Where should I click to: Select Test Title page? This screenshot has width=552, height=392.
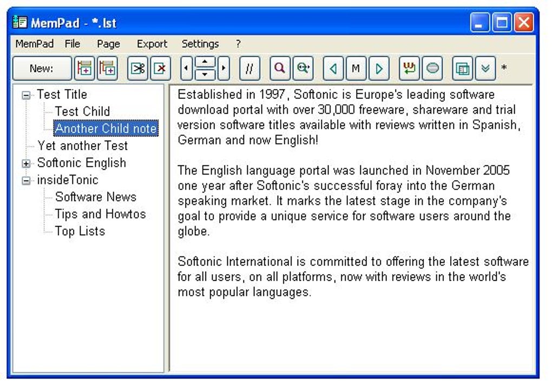pos(62,95)
